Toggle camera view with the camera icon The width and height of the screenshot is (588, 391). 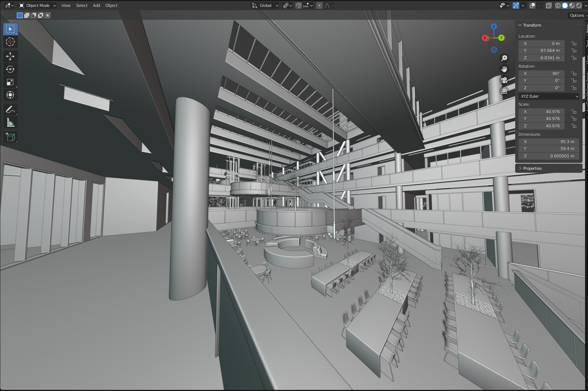(x=504, y=80)
